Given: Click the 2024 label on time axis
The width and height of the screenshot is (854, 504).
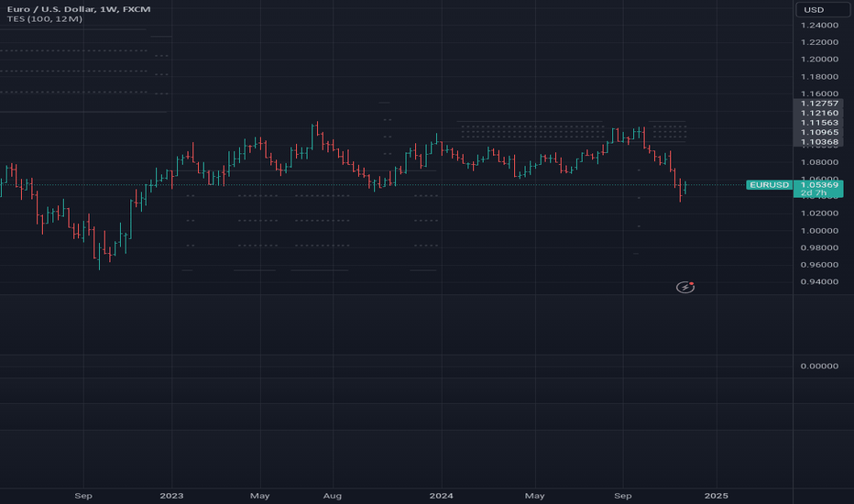Looking at the screenshot, I should (441, 495).
